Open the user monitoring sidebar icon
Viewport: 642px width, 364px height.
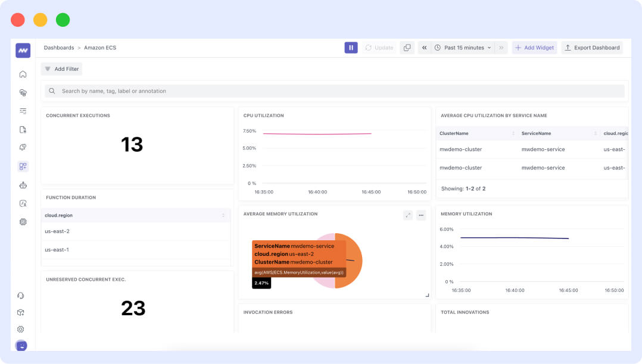tap(23, 203)
